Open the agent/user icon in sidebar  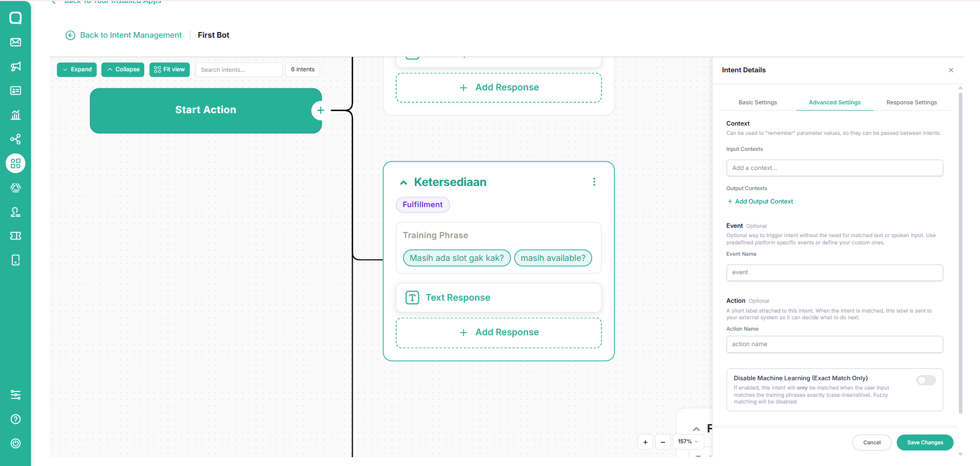point(16,212)
